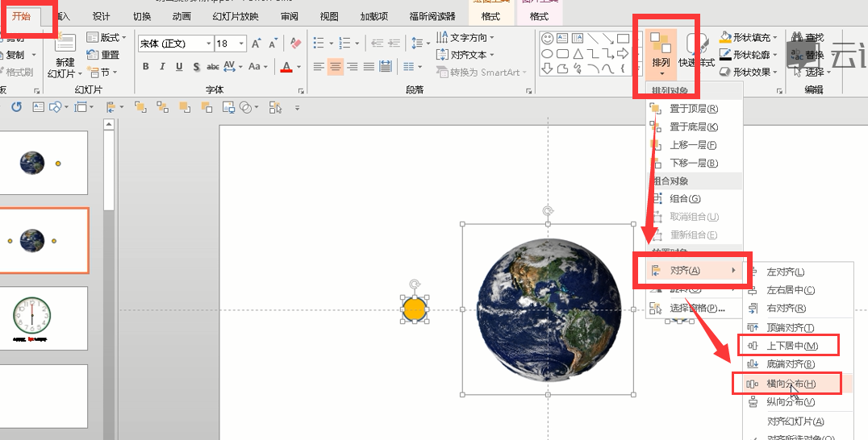Select 左对齐(L) in align submenu
The width and height of the screenshot is (868, 440).
click(x=797, y=272)
